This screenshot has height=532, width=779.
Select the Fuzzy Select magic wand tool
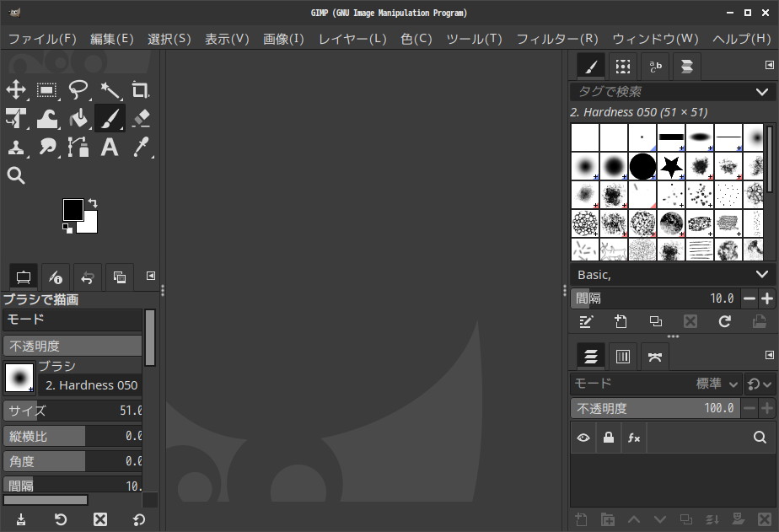(x=110, y=90)
